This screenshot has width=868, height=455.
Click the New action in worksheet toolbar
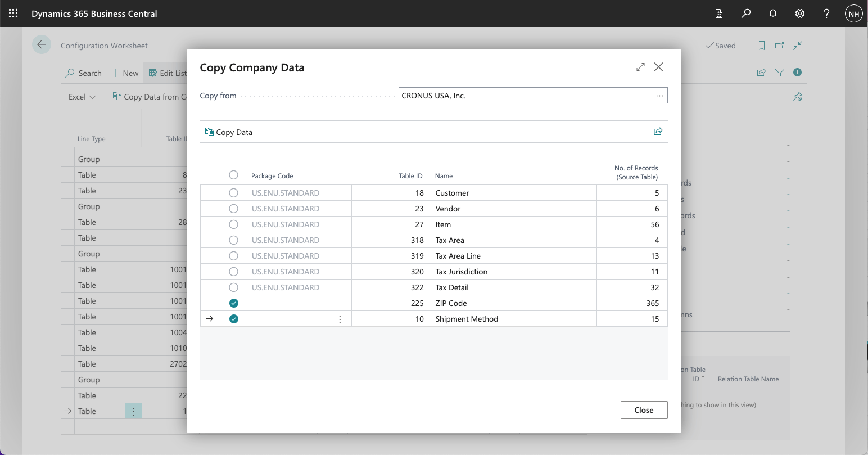[125, 73]
